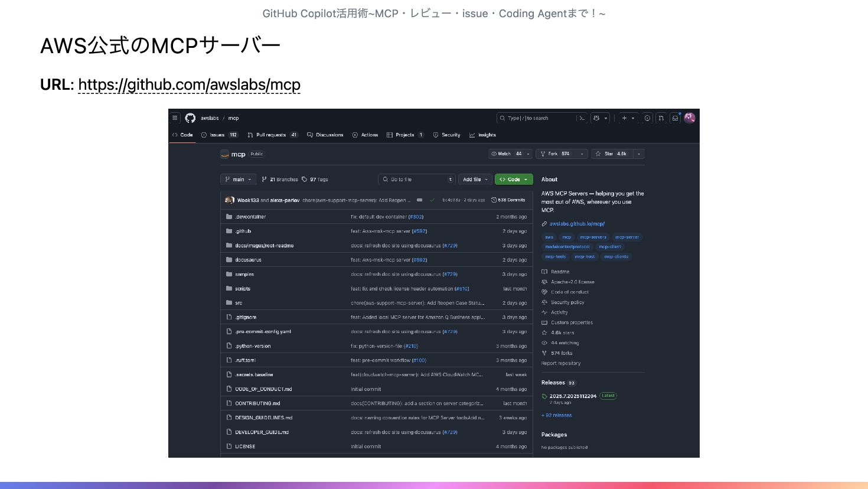Image resolution: width=868 pixels, height=489 pixels.
Task: Open the create-new dropdown arrow
Action: click(633, 118)
